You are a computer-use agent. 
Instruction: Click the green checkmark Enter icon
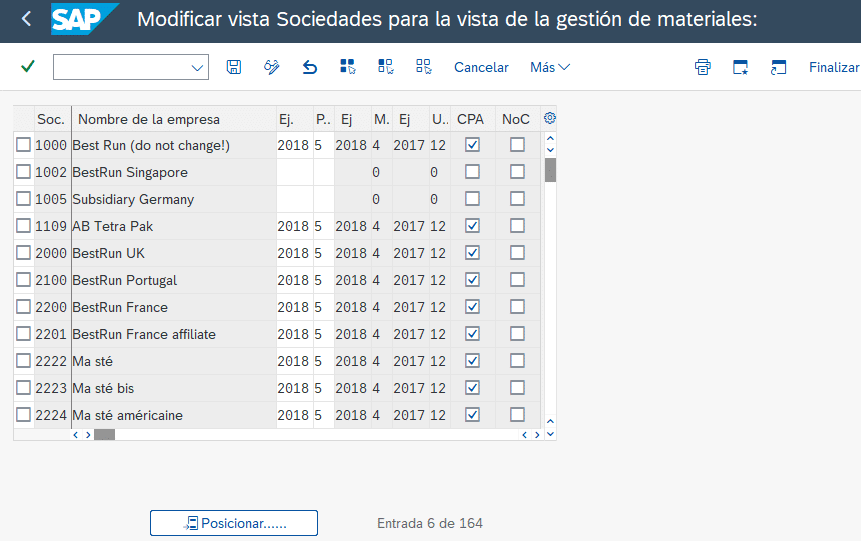click(x=28, y=67)
